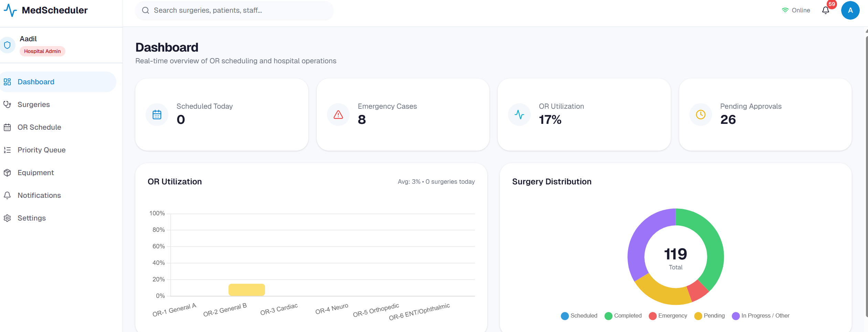Open OR Schedule calendar icon in sidebar
The image size is (868, 332).
pos(8,127)
